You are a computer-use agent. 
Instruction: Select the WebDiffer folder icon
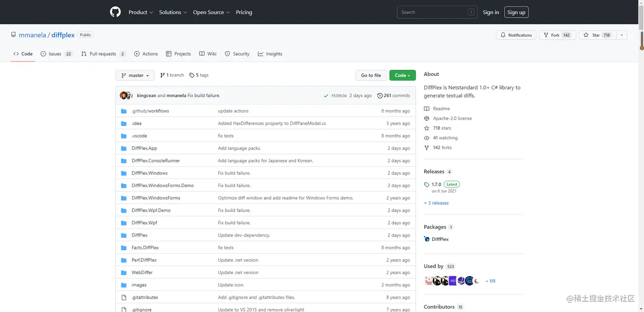(x=124, y=272)
